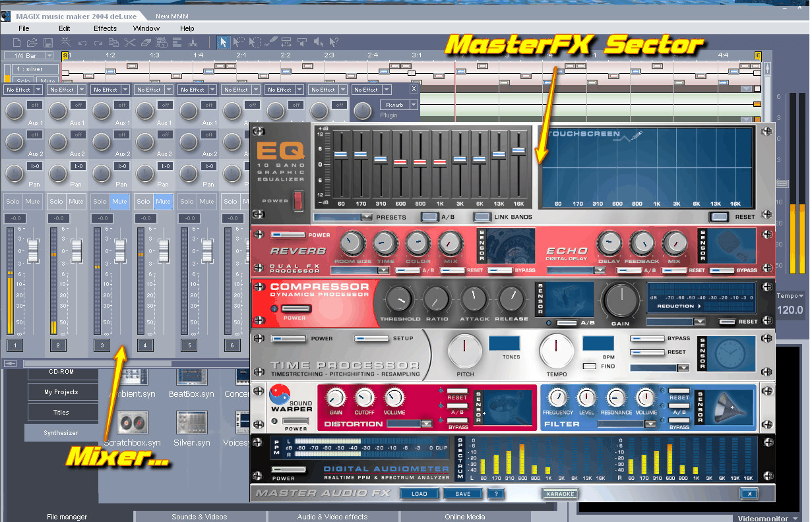This screenshot has height=522, width=812.
Task: Toggle Solo on mixer channel 1
Action: [x=13, y=202]
